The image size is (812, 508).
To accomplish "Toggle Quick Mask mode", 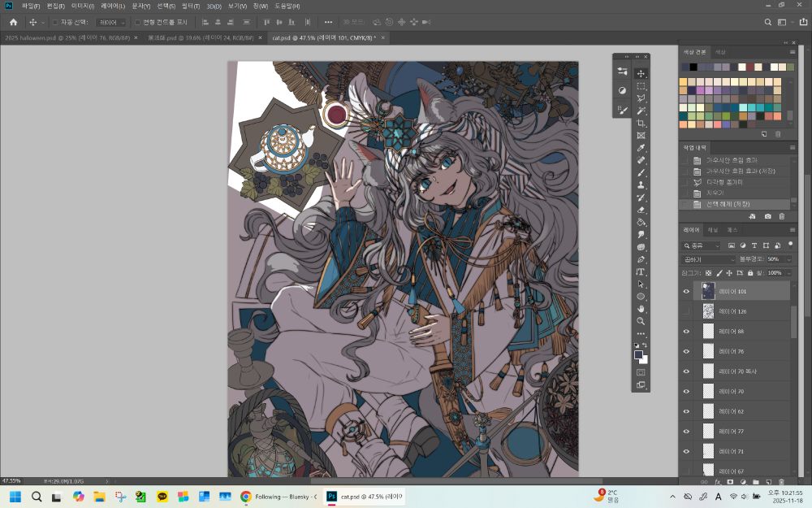I will [x=641, y=373].
